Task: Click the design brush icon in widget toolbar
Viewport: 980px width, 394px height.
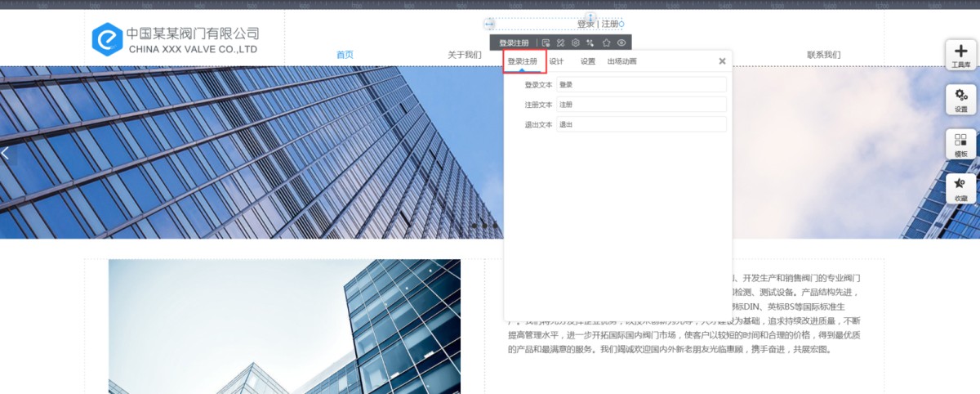Action: coord(560,43)
